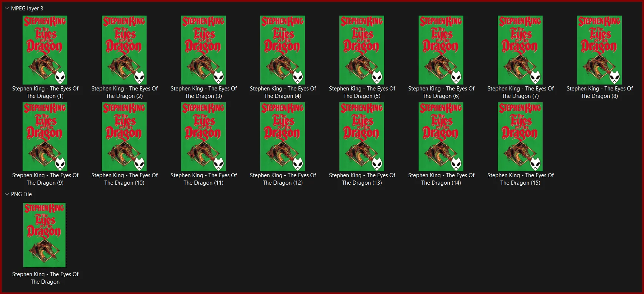
Task: Collapse the MPEG layer 3 group chevron
Action: click(x=7, y=8)
